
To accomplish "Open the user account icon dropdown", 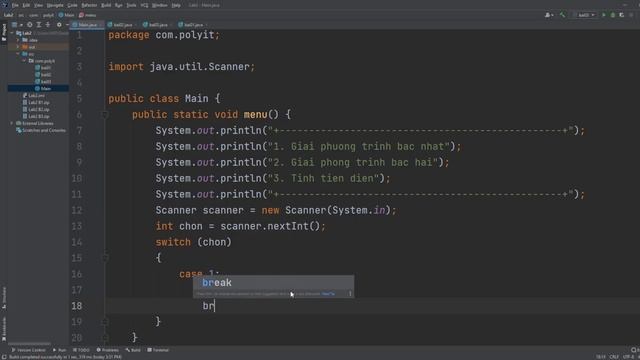I will click(549, 15).
